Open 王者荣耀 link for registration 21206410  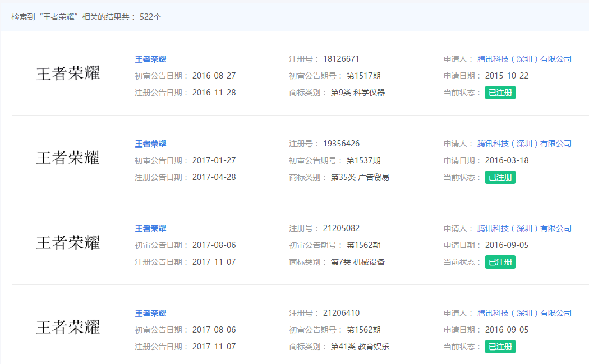tap(151, 313)
